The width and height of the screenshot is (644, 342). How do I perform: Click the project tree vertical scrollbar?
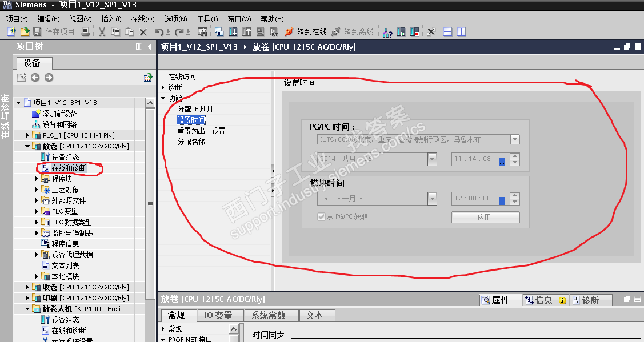click(x=150, y=204)
